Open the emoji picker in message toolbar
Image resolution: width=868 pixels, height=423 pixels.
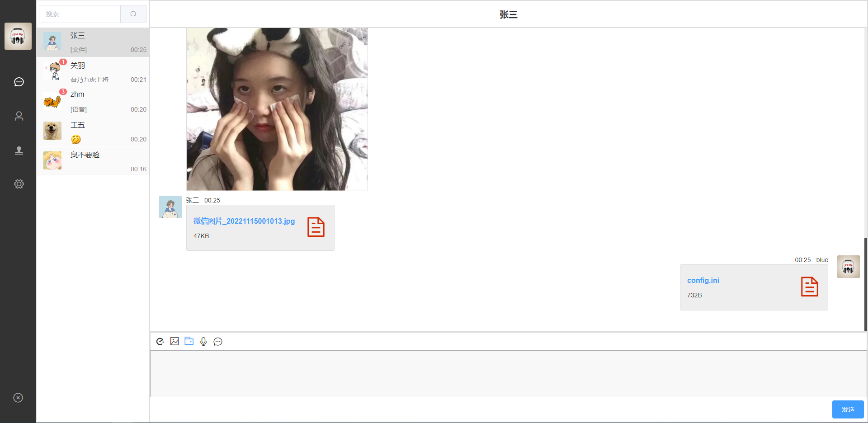pyautogui.click(x=160, y=342)
